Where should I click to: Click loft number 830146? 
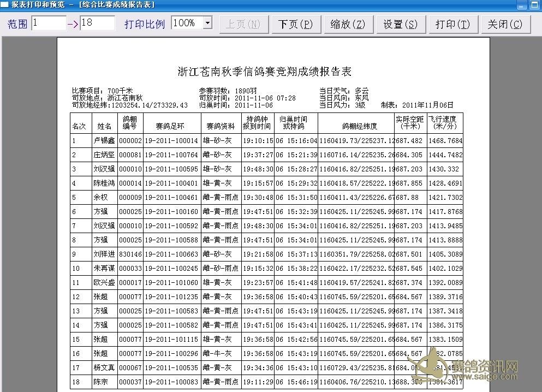point(130,254)
